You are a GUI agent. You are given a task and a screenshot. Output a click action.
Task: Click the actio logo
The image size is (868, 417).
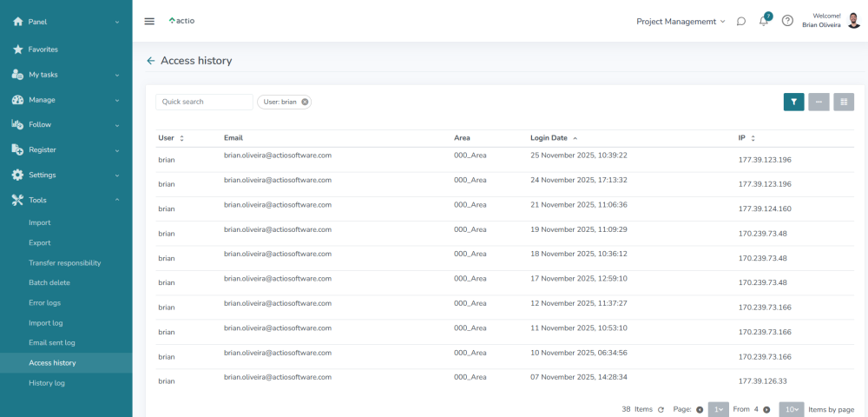point(181,21)
